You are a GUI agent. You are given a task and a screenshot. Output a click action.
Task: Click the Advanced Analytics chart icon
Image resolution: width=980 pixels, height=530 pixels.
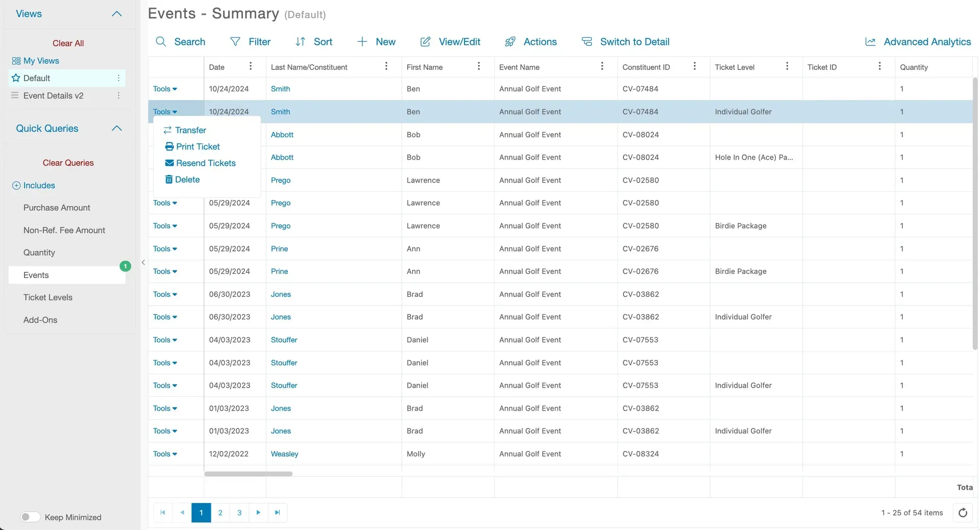pyautogui.click(x=870, y=42)
